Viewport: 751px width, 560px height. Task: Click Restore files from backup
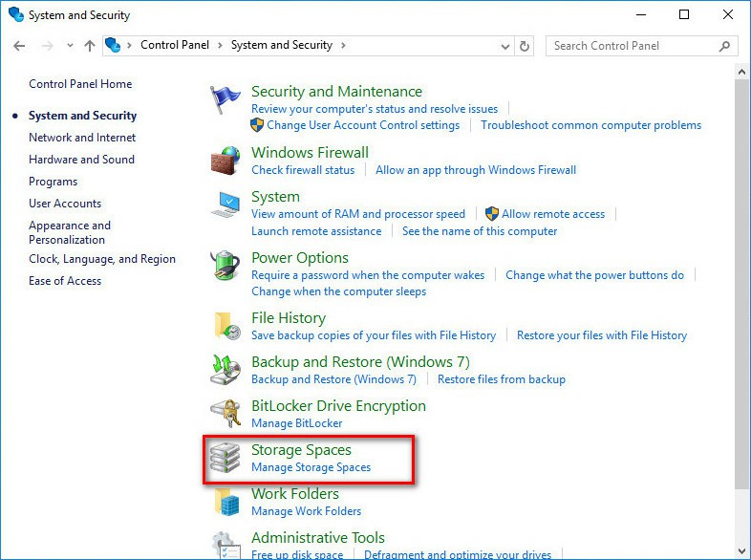coord(502,379)
